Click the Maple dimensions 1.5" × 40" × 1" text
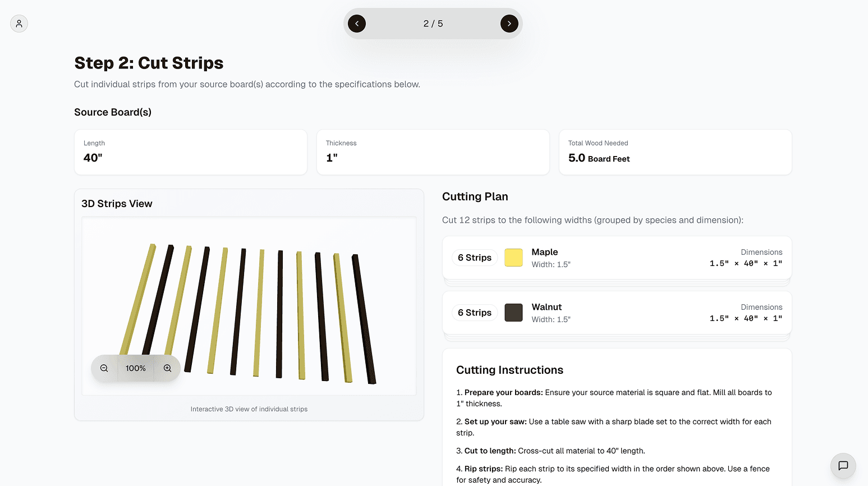Screen dimensions: 868x486 pyautogui.click(x=746, y=263)
